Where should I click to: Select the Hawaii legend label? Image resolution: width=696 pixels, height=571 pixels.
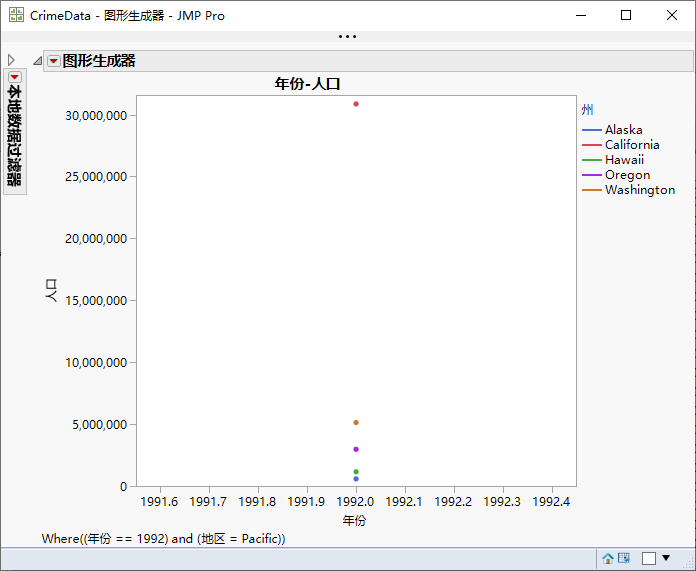click(624, 160)
